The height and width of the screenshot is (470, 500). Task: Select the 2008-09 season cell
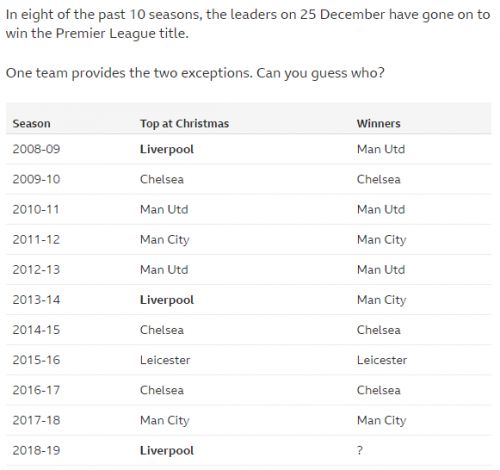pyautogui.click(x=36, y=149)
